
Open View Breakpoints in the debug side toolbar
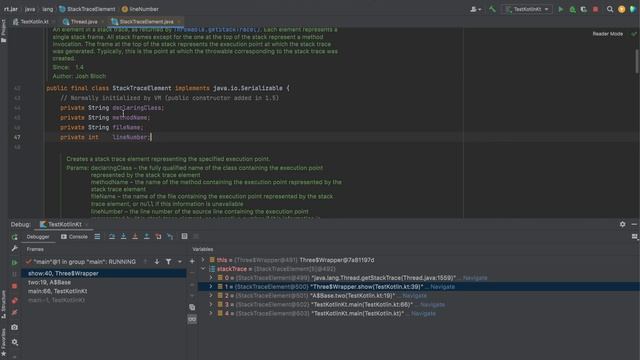tap(15, 301)
